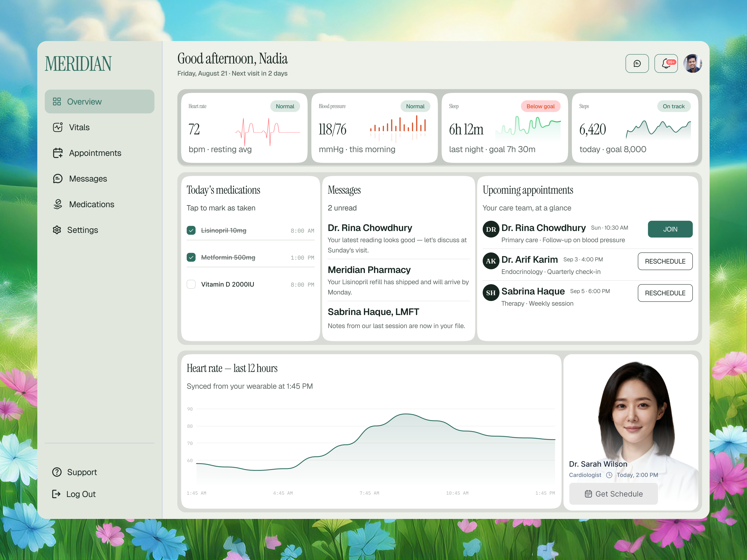Open the Vitals page
This screenshot has height=560, width=747.
[x=100, y=127]
